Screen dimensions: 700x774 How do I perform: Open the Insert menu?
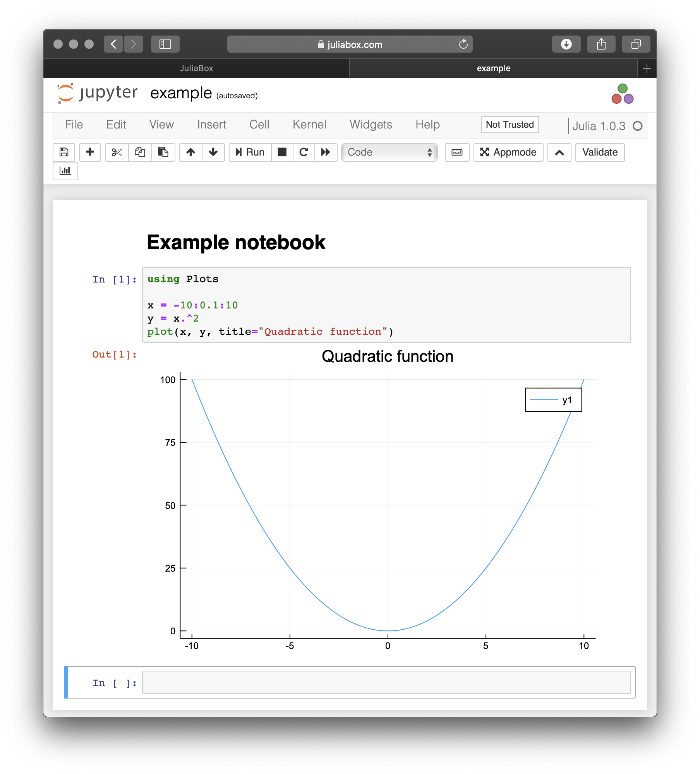211,125
